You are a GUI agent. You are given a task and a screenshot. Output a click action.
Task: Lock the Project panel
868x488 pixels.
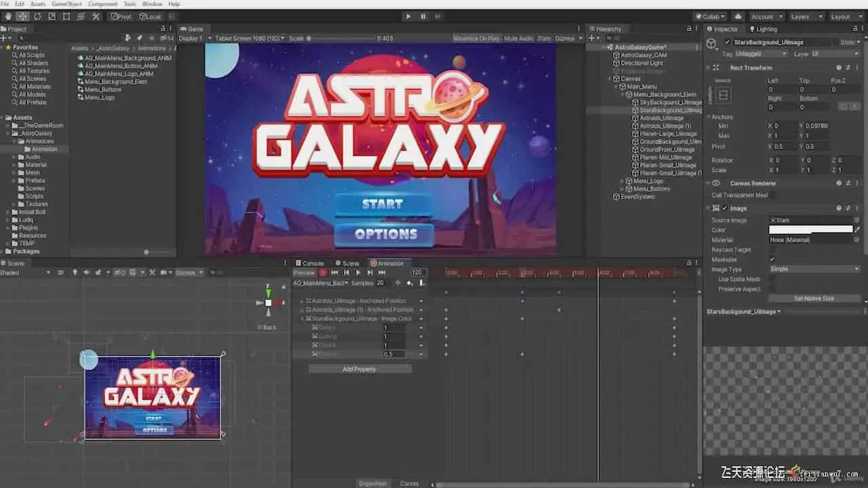tap(163, 29)
